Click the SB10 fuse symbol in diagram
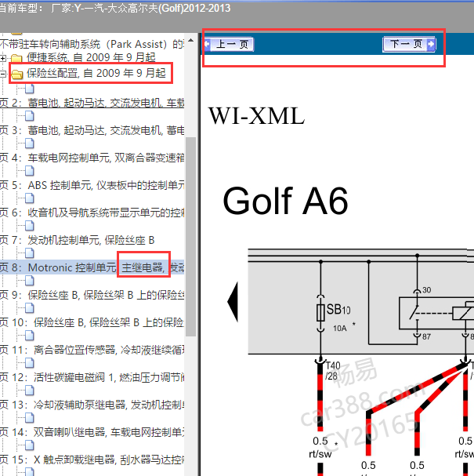 click(x=320, y=313)
